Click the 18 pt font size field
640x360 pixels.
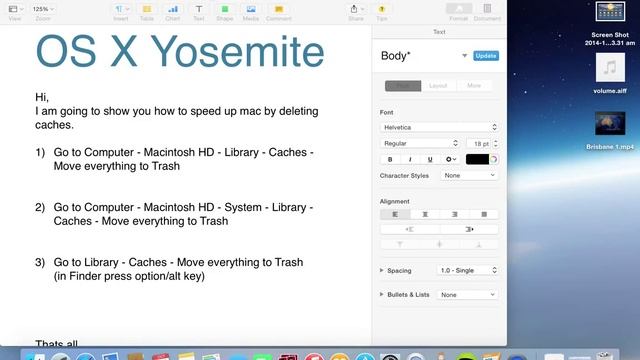(x=480, y=144)
